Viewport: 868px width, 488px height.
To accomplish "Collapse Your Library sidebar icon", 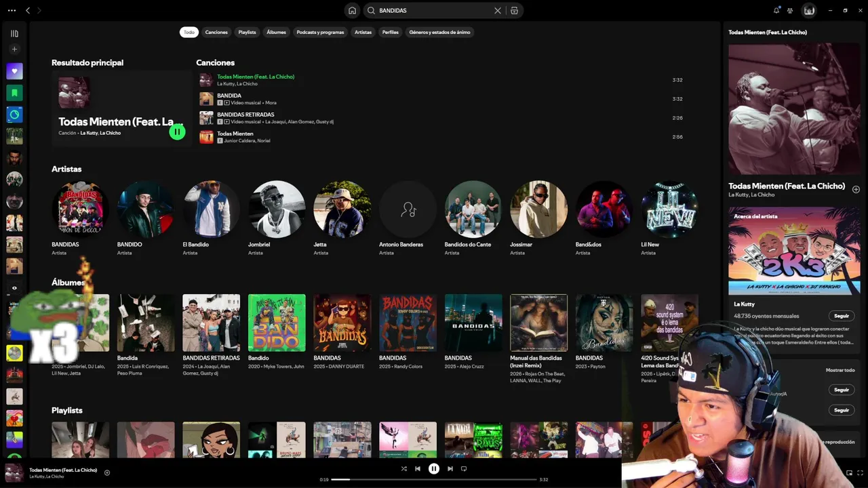I will click(x=14, y=33).
